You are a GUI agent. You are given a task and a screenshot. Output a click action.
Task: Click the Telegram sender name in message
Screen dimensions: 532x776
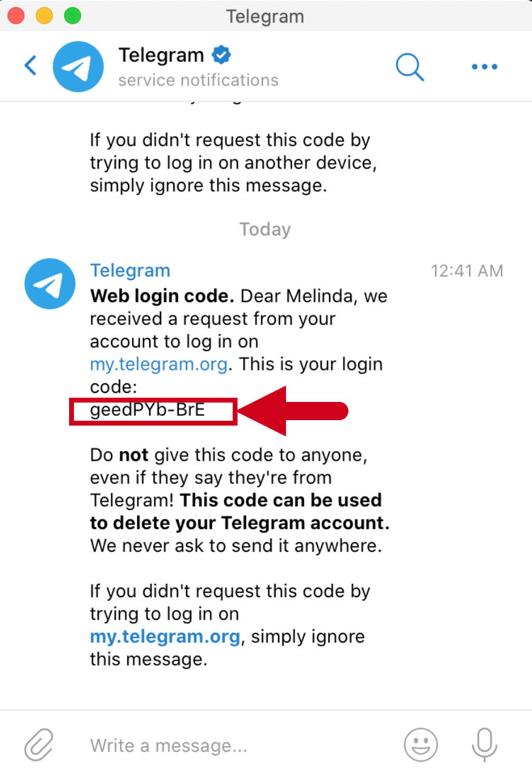pyautogui.click(x=130, y=270)
